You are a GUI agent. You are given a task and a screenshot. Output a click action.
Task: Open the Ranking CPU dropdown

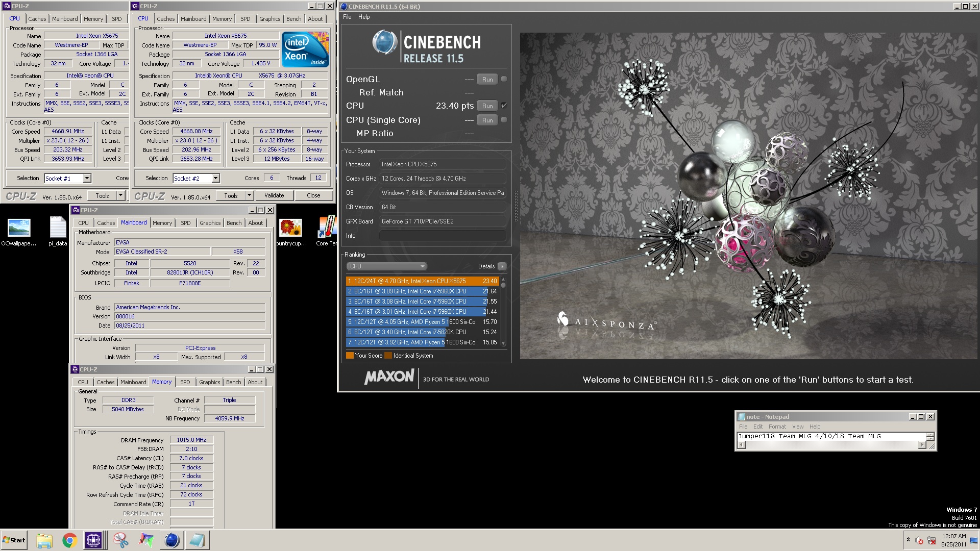pos(386,266)
